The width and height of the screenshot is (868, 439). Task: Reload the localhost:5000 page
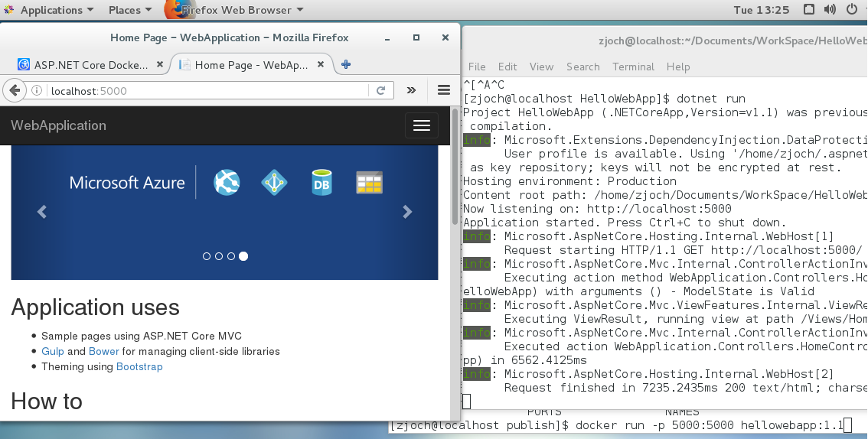click(381, 91)
